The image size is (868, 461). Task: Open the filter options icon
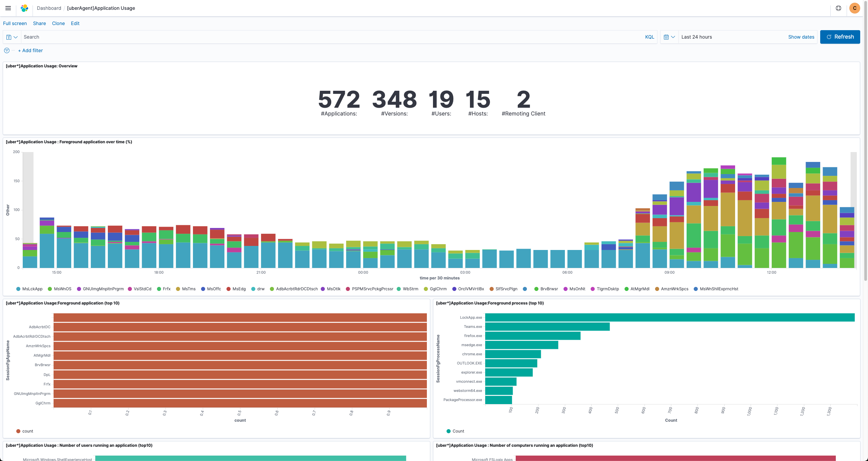tap(7, 50)
